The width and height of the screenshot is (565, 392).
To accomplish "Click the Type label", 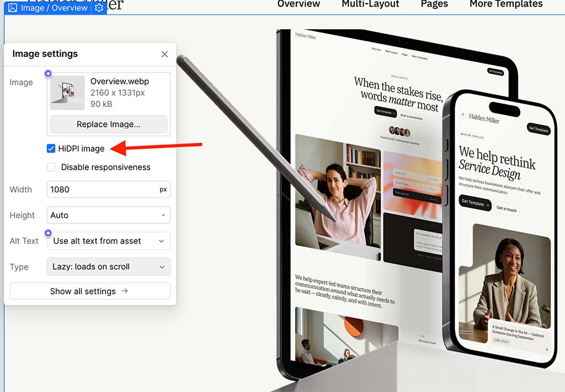I will (x=19, y=267).
